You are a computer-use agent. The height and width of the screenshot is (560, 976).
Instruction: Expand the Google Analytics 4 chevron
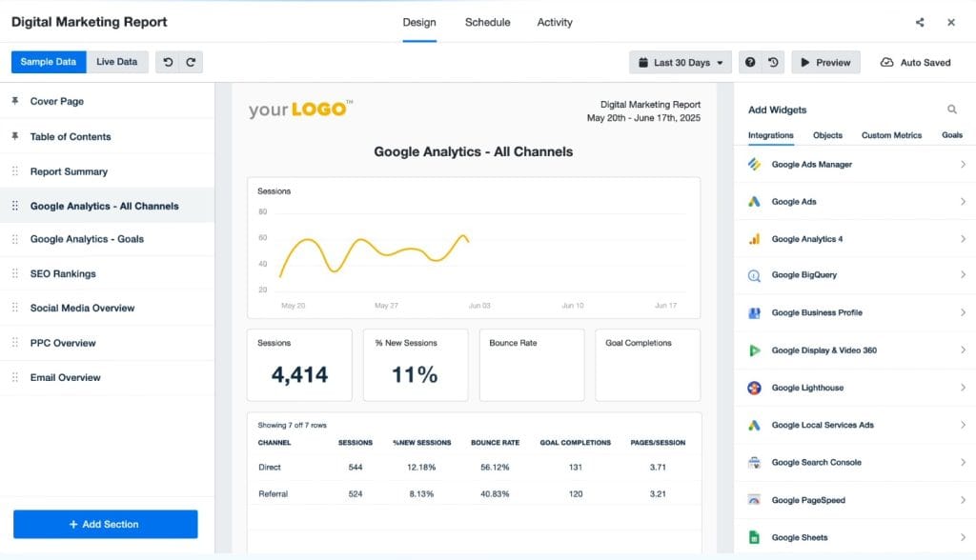coord(963,239)
